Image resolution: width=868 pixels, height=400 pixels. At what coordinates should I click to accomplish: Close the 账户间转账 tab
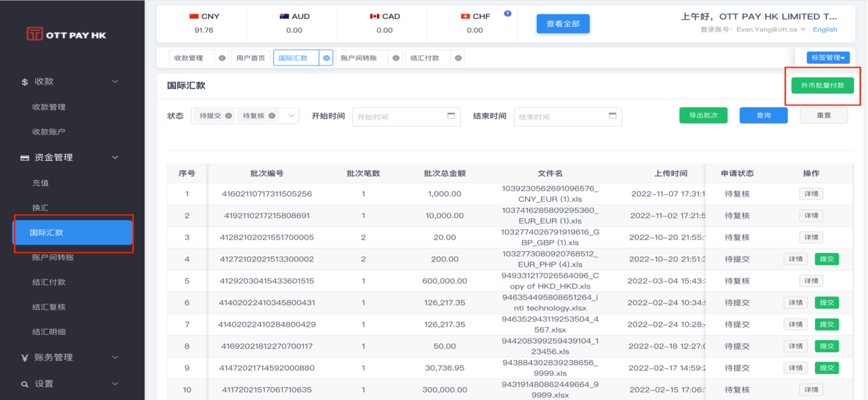tap(396, 58)
